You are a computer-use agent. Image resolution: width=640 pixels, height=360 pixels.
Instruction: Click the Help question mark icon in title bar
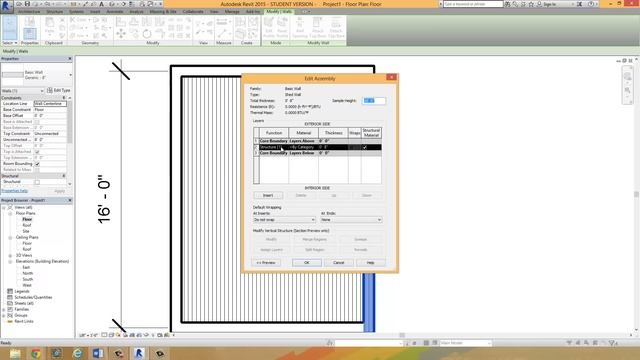[591, 4]
